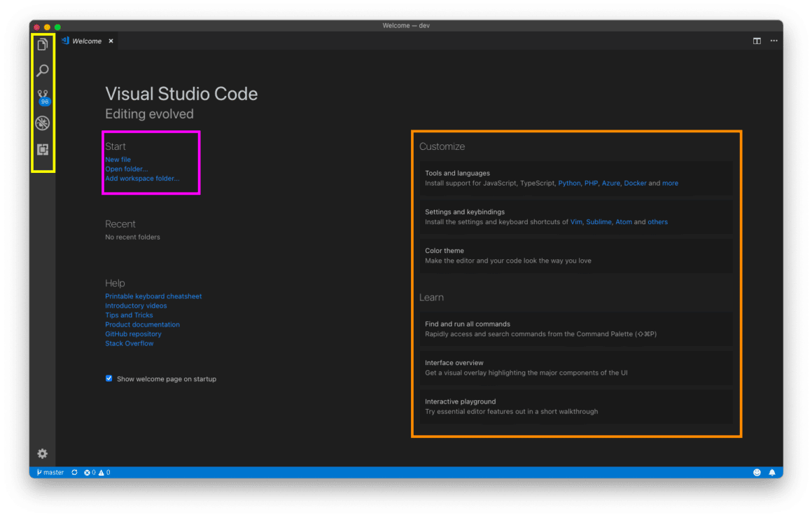Close the Welcome tab
The image size is (812, 517).
point(110,41)
